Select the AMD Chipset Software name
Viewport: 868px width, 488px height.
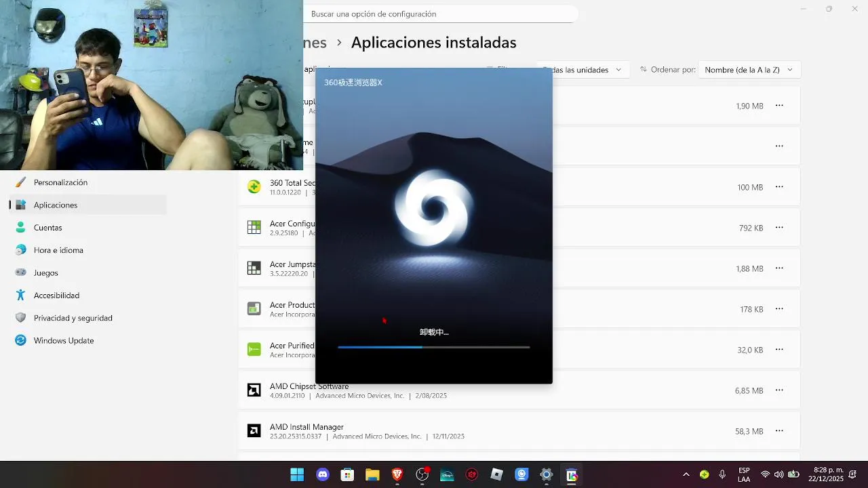[309, 386]
